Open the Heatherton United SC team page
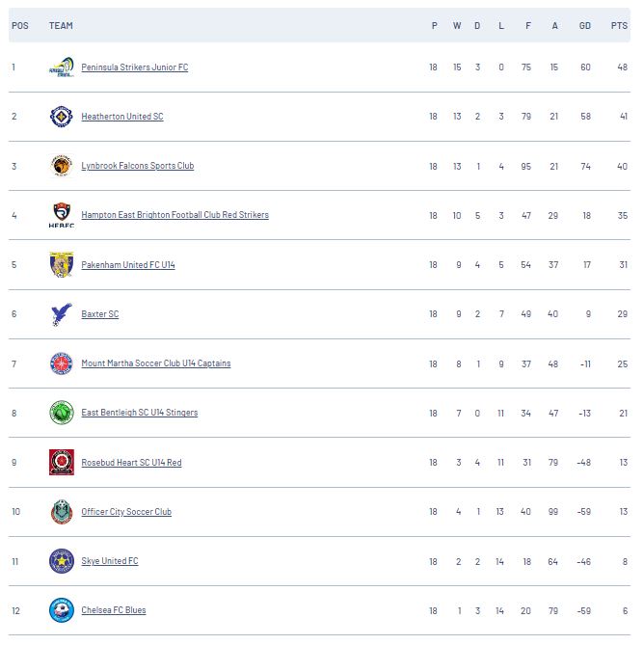This screenshot has width=644, height=645. click(122, 117)
